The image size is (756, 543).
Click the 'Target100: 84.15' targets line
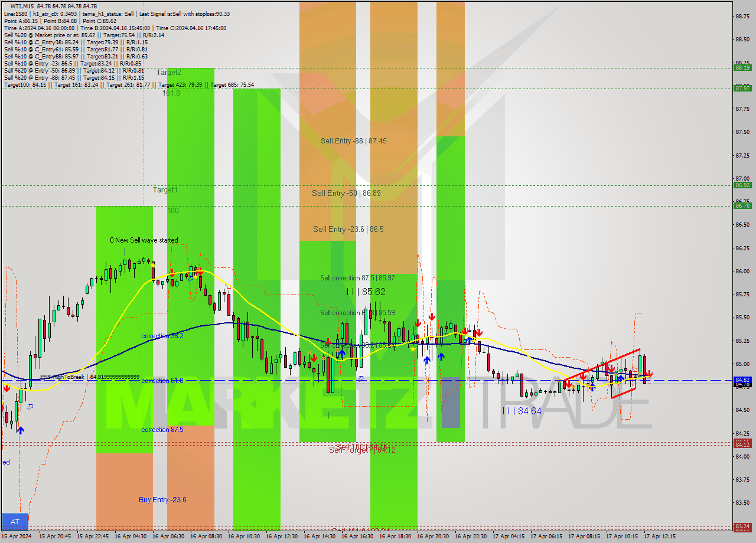(129, 84)
